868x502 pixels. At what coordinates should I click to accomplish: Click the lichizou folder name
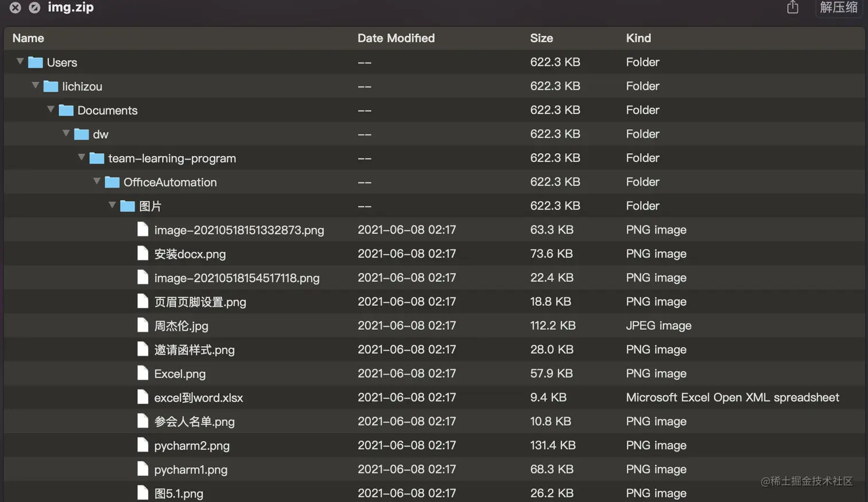coord(82,87)
